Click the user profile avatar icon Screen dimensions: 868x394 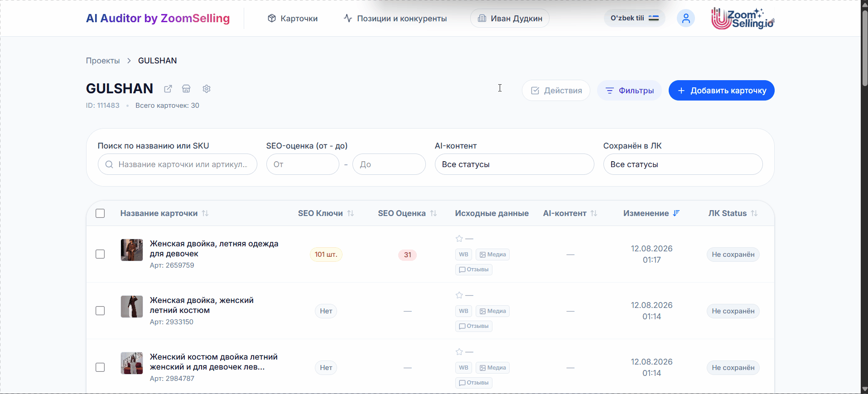686,19
